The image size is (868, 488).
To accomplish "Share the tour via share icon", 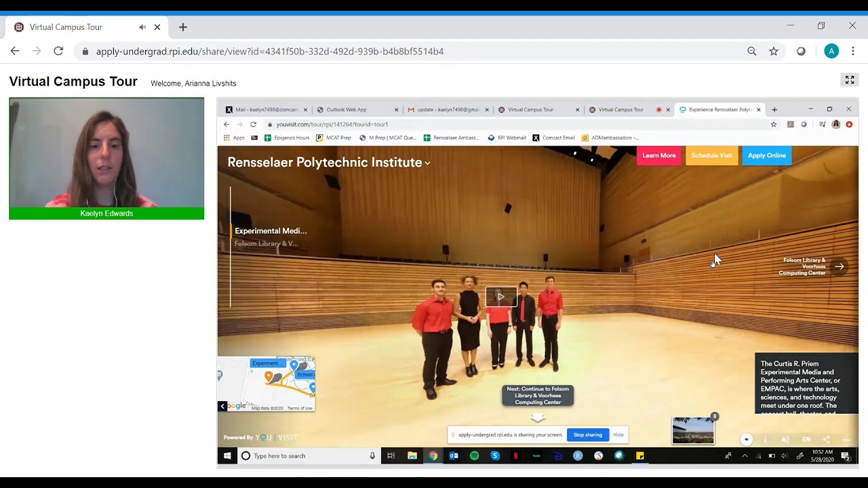I will pos(826,440).
